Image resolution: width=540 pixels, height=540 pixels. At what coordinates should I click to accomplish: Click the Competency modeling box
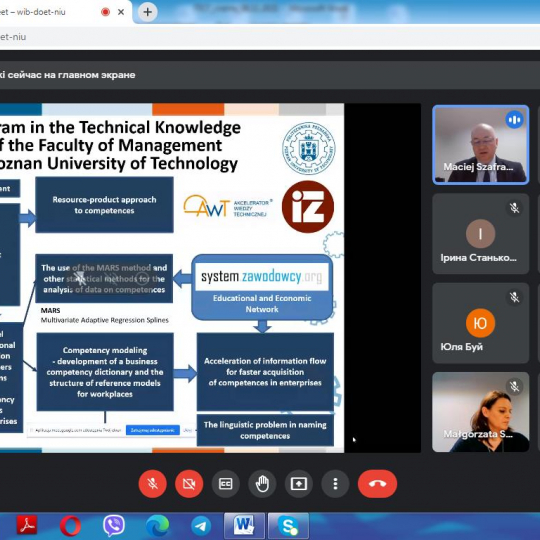click(105, 372)
